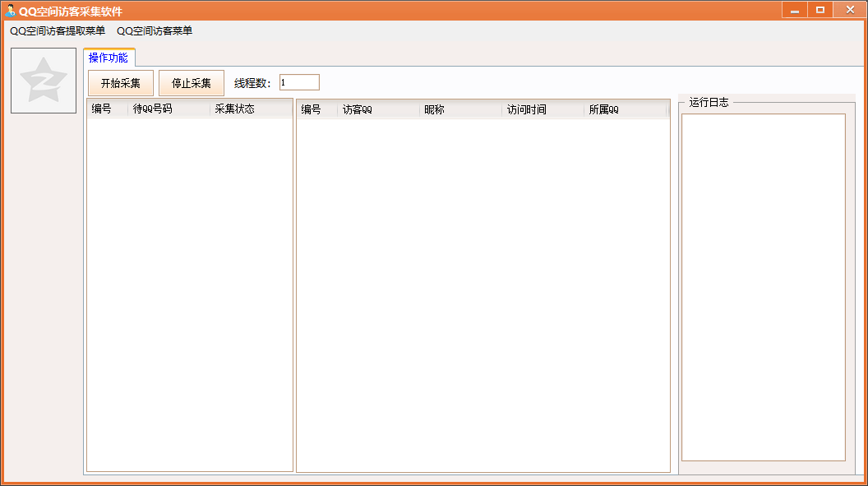Click the 待QQ号码 column header

click(169, 109)
